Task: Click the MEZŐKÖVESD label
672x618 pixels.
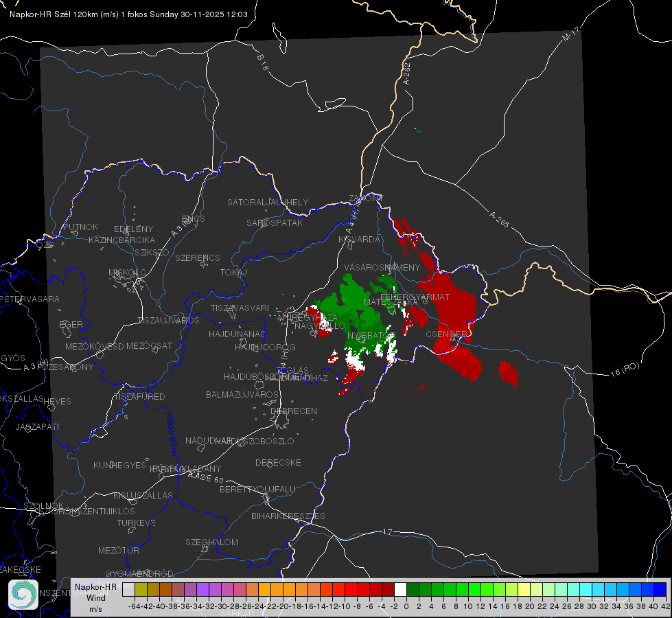Action: 94,346
